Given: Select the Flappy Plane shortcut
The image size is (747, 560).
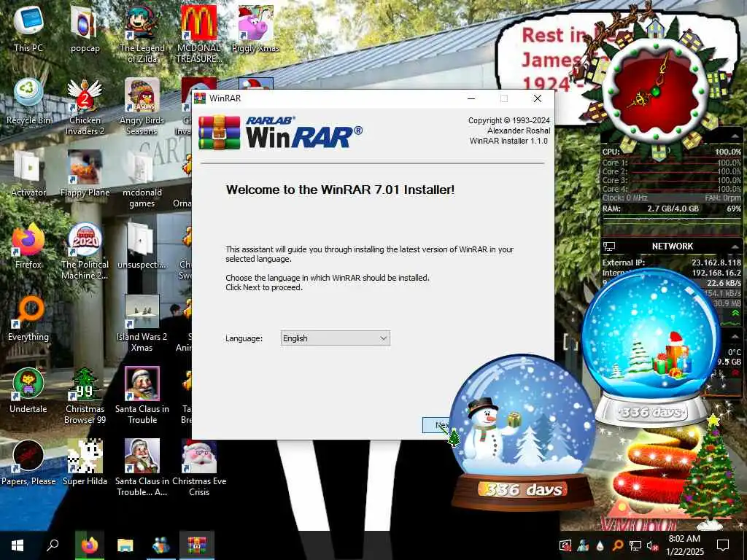Looking at the screenshot, I should coord(85,174).
